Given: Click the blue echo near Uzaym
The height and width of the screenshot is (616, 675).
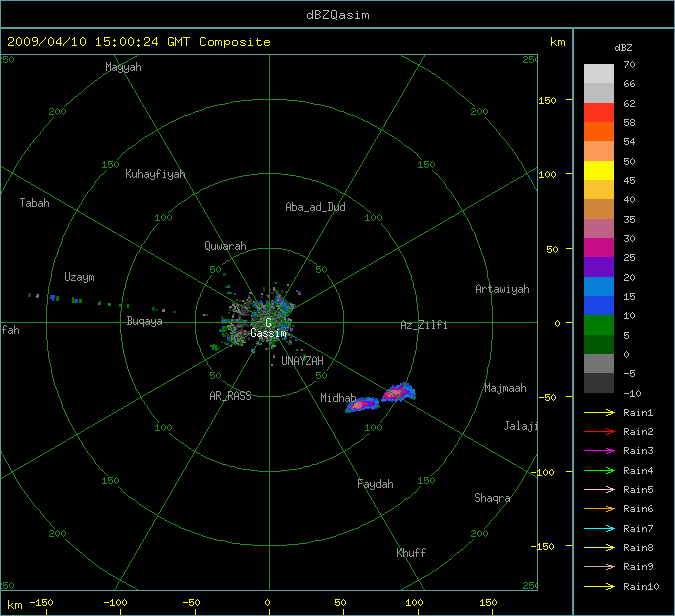Looking at the screenshot, I should (53, 297).
